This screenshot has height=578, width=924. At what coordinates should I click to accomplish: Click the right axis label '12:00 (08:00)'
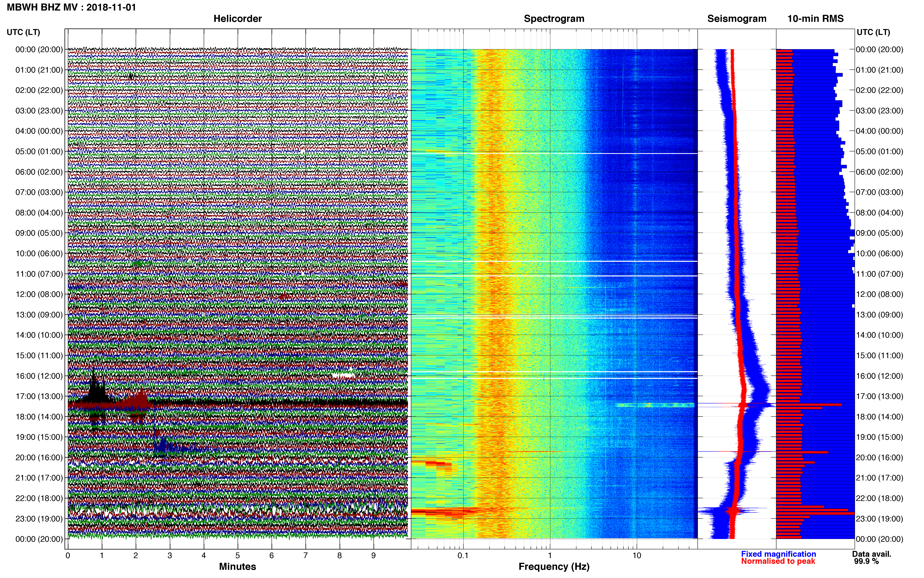tap(880, 294)
